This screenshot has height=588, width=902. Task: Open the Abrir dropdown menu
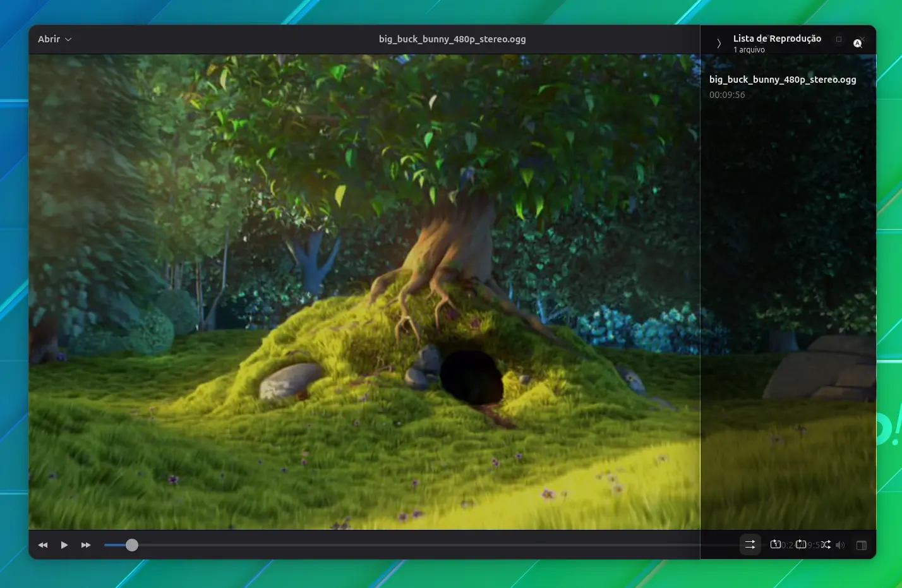tap(54, 39)
